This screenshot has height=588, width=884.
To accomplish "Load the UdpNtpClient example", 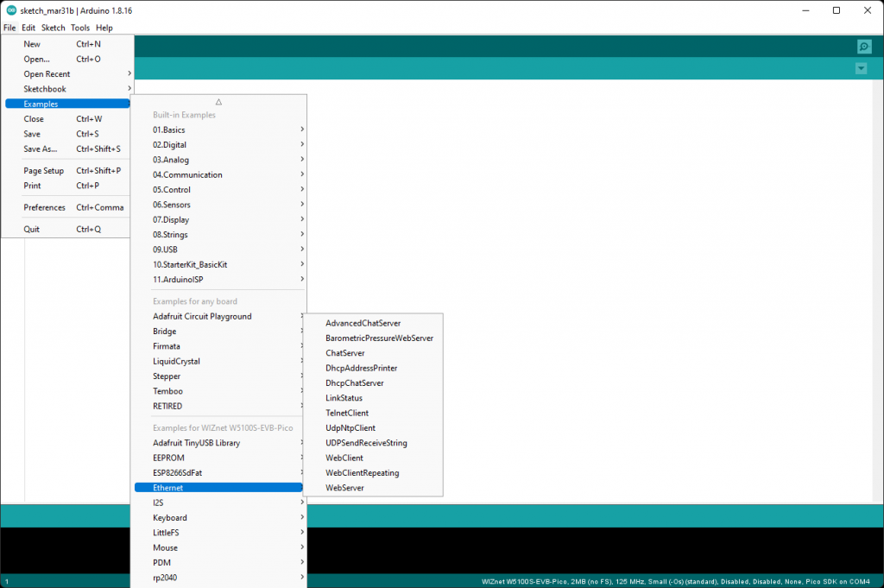I will click(x=373, y=428).
